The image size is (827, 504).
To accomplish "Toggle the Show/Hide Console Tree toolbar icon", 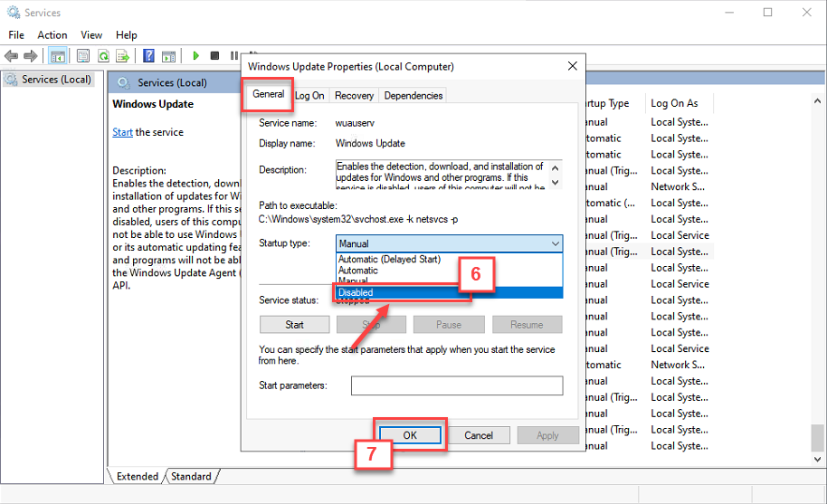I will pos(58,56).
